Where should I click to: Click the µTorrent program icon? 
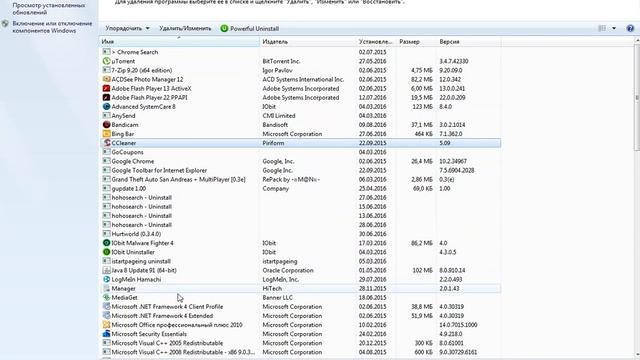(106, 61)
